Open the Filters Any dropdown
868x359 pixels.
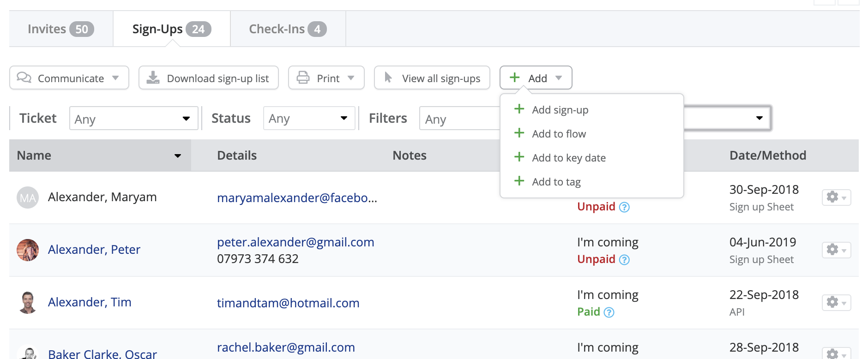point(460,119)
